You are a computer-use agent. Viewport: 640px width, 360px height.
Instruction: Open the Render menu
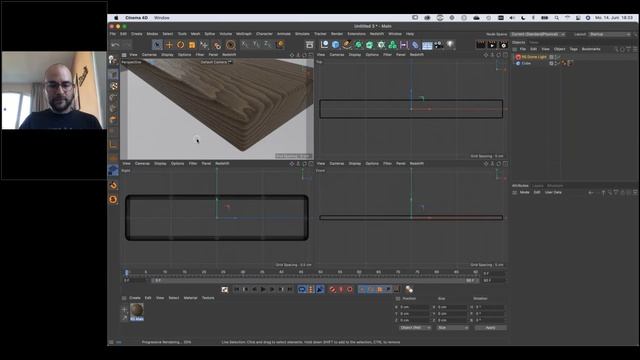click(x=337, y=34)
